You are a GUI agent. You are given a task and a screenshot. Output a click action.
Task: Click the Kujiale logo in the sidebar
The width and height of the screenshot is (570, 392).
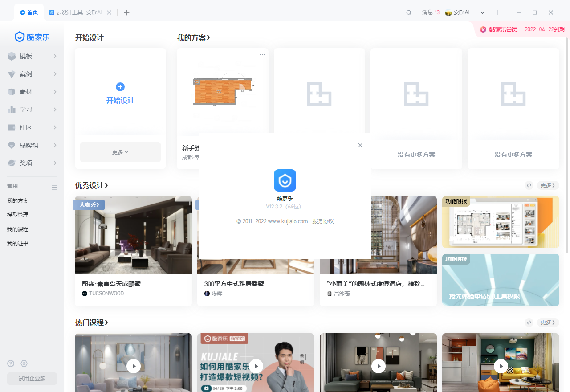(x=32, y=37)
